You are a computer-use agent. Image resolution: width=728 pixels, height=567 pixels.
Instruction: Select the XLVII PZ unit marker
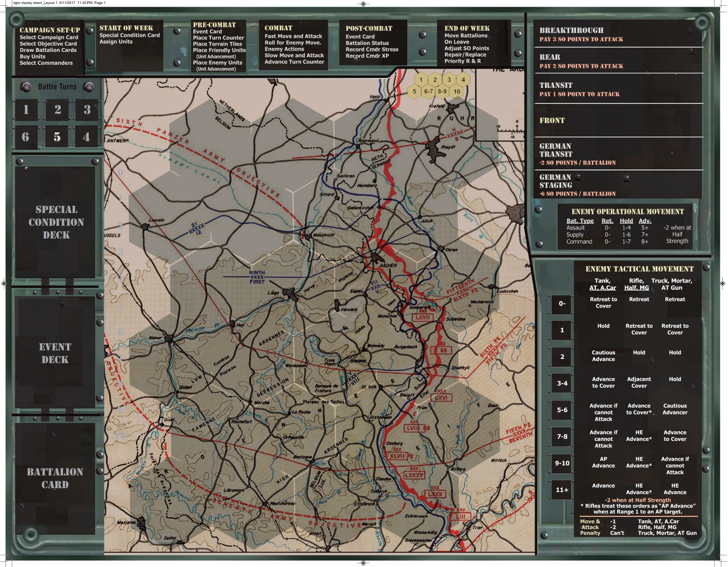point(401,456)
